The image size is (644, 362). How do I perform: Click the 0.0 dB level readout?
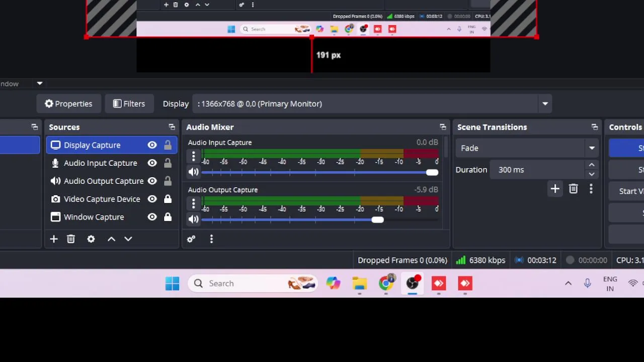pos(427,143)
